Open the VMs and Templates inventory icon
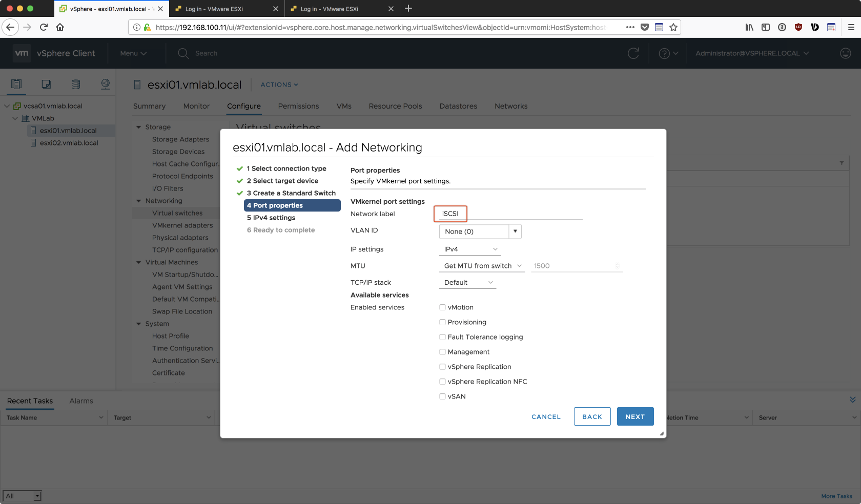This screenshot has height=504, width=861. pos(46,84)
